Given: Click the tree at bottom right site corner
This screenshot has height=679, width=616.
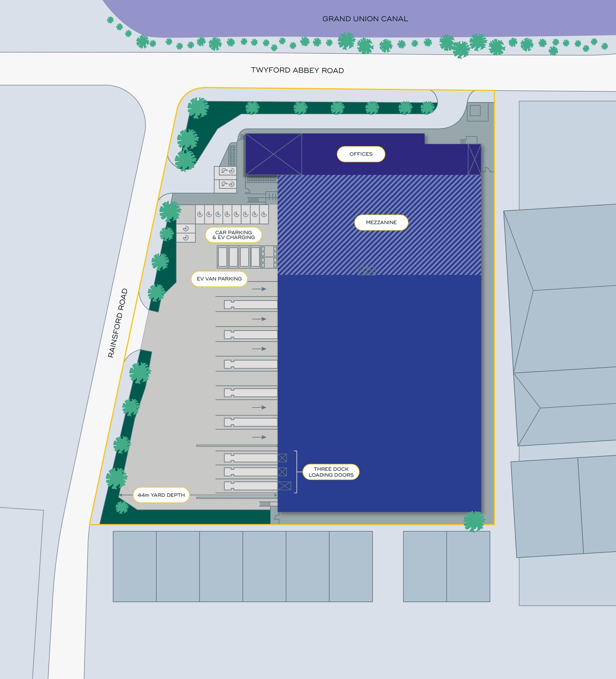Looking at the screenshot, I should 474,521.
